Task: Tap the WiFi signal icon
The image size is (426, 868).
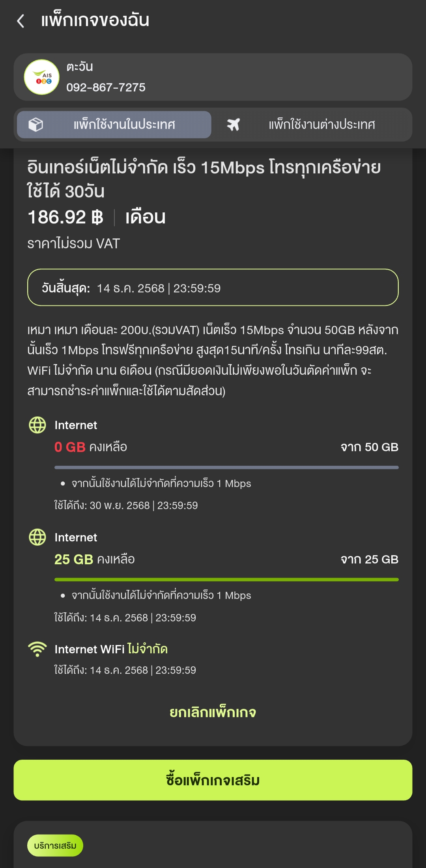Action: [37, 649]
